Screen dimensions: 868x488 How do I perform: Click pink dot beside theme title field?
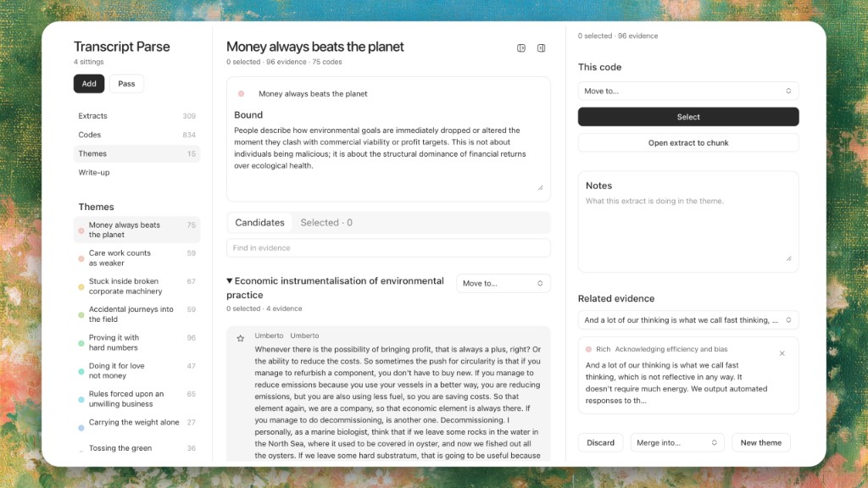point(242,94)
